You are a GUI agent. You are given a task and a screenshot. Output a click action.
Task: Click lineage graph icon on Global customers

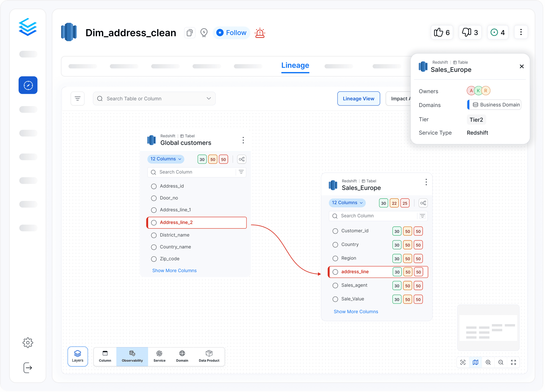242,159
